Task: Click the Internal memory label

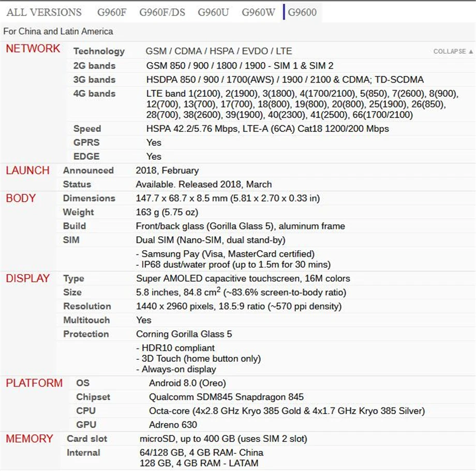Action: [83, 453]
